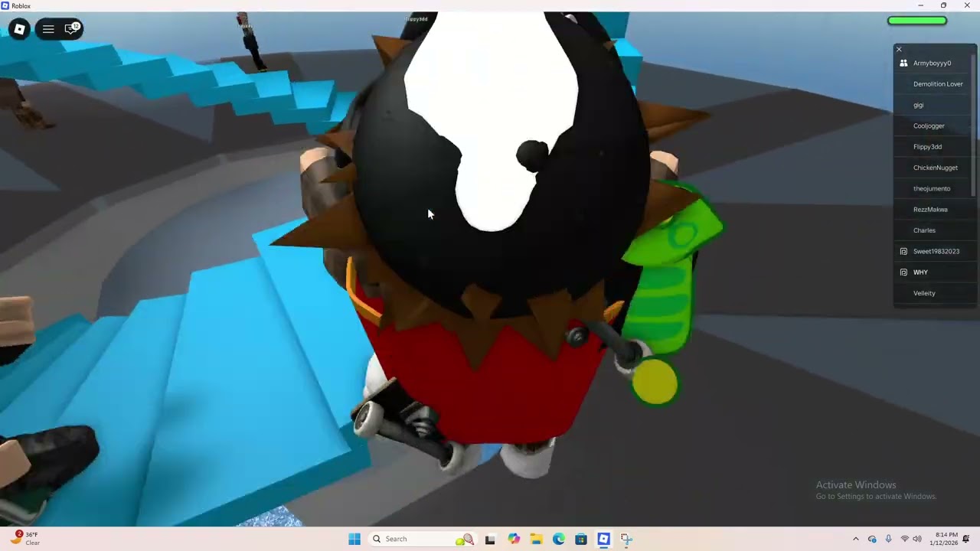
Task: Close the player list panel
Action: (899, 49)
